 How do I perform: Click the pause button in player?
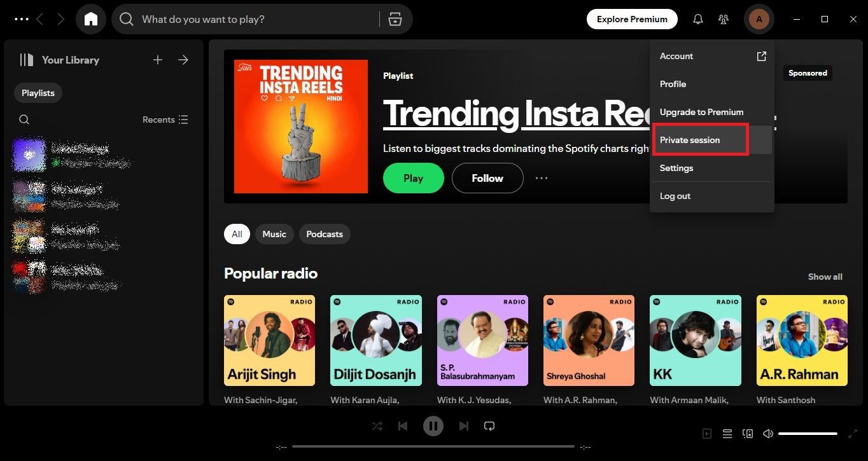tap(433, 426)
